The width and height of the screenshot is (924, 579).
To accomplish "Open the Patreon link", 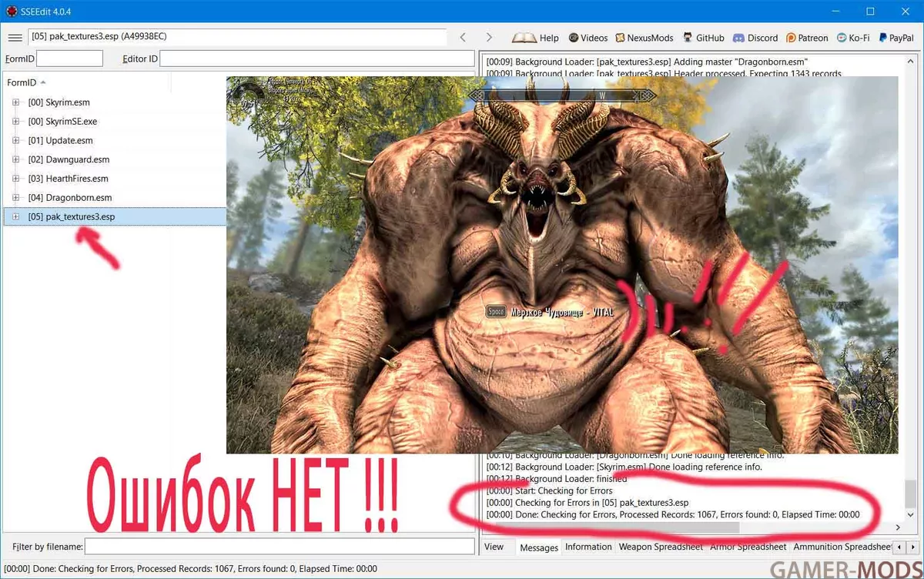I will [807, 38].
